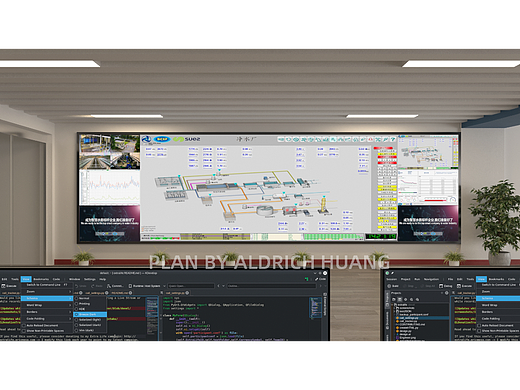Image resolution: width=520 pixels, height=390 pixels.
Task: Click the Projects side tab on right monitor
Action: (388, 298)
